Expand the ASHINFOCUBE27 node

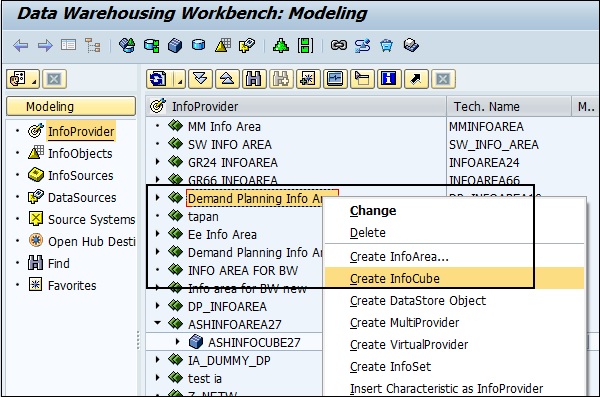point(178,341)
